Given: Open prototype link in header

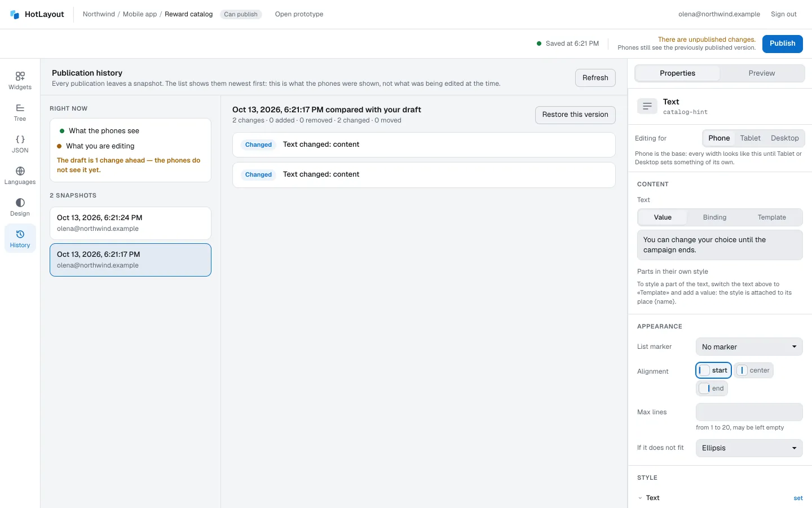Looking at the screenshot, I should coord(299,14).
